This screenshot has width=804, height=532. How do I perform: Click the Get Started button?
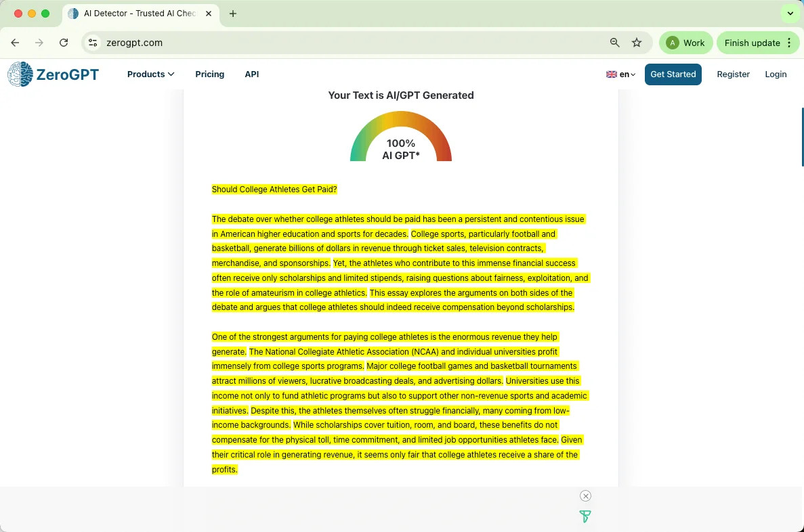pyautogui.click(x=673, y=74)
